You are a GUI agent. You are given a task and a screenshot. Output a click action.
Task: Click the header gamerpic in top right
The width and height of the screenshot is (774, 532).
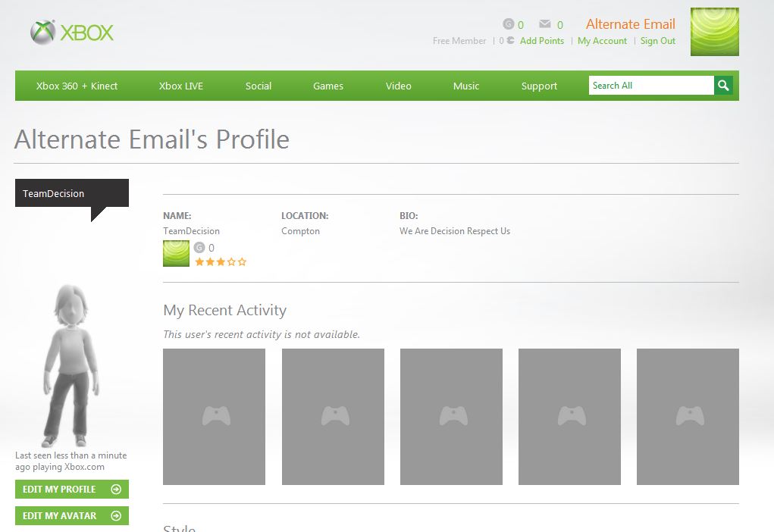point(714,32)
